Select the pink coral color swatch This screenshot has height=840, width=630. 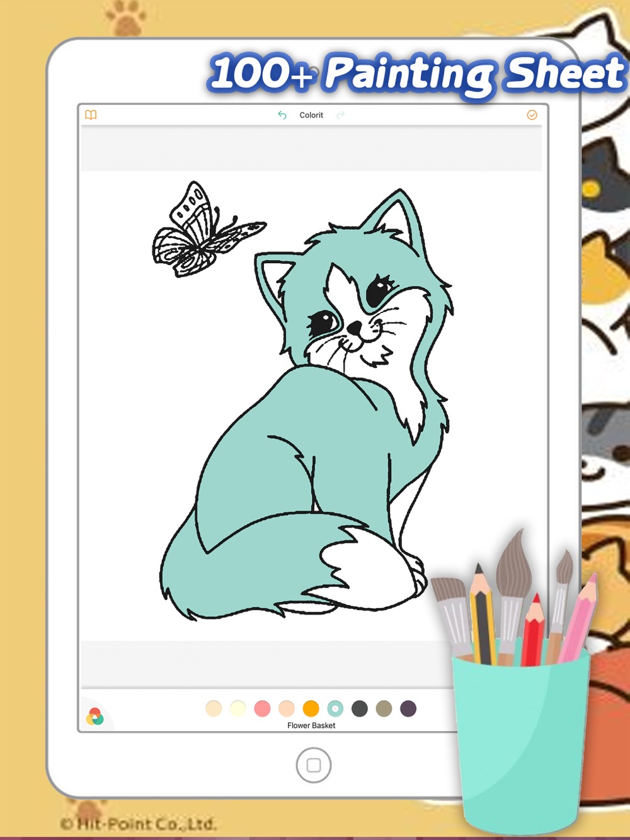point(262,708)
